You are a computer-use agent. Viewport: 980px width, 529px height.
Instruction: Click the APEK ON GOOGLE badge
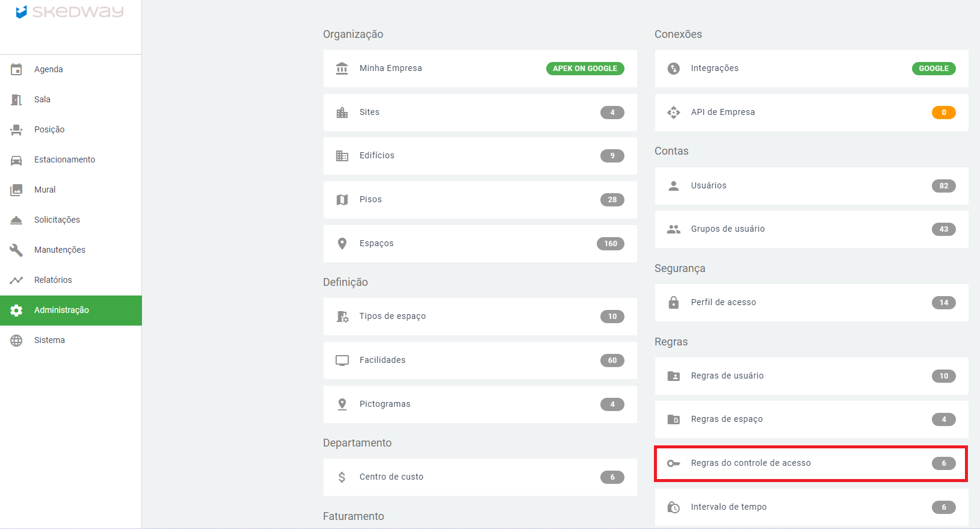click(x=585, y=69)
